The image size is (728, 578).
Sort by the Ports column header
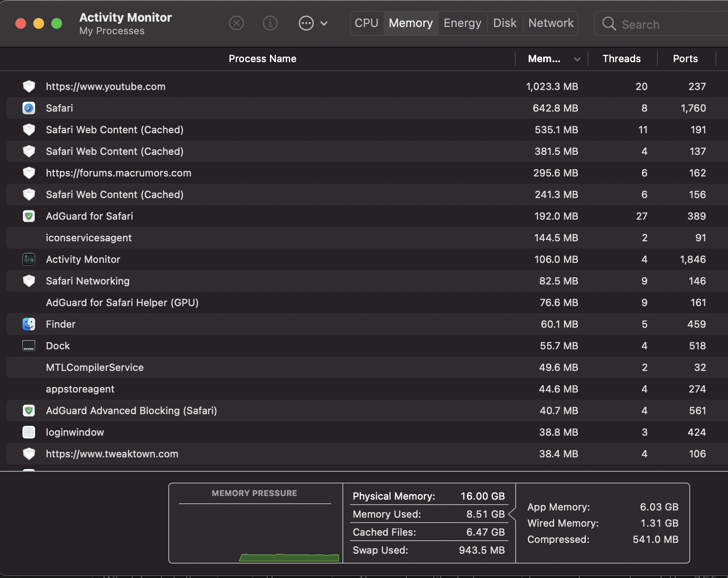[685, 59]
